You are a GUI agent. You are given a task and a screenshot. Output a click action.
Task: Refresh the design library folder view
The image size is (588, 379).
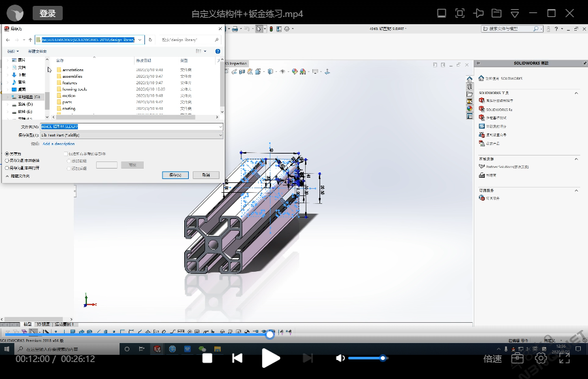point(150,40)
